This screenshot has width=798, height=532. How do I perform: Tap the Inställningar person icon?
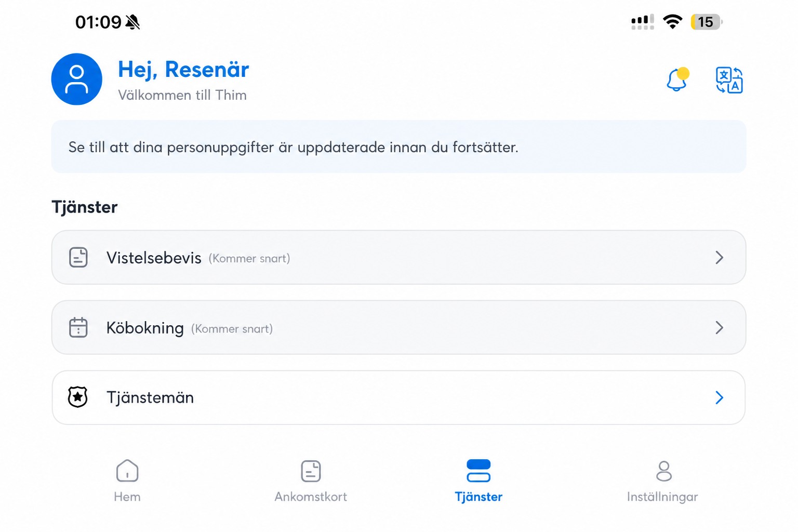663,471
